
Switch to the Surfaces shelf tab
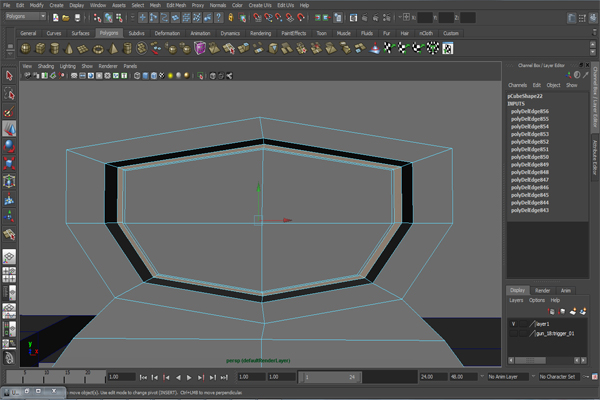point(80,33)
